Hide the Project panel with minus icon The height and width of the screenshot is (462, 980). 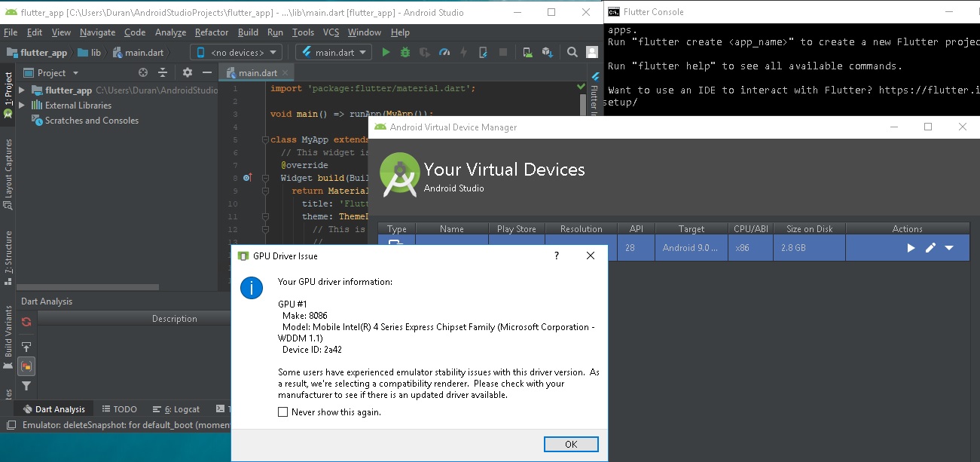[207, 73]
